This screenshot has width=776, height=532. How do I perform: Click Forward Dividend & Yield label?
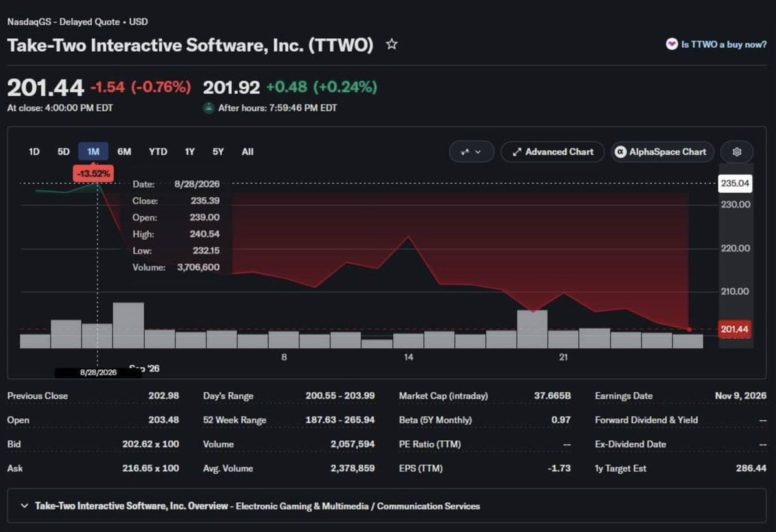coord(647,420)
